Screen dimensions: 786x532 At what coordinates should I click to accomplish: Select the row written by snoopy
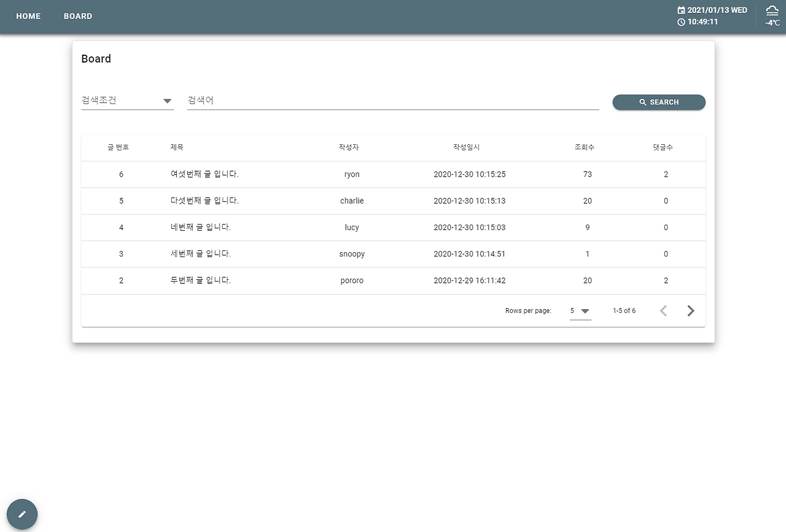point(352,253)
